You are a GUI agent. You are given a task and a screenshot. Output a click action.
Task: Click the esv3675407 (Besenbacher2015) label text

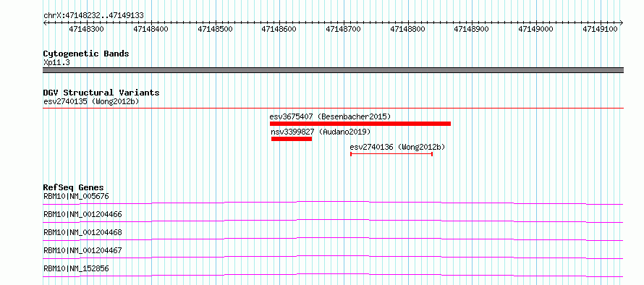(x=330, y=116)
